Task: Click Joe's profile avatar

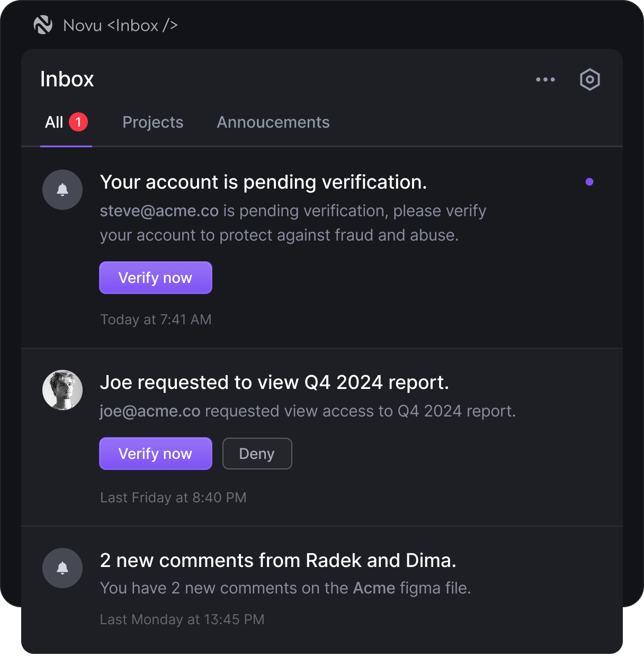Action: click(62, 390)
